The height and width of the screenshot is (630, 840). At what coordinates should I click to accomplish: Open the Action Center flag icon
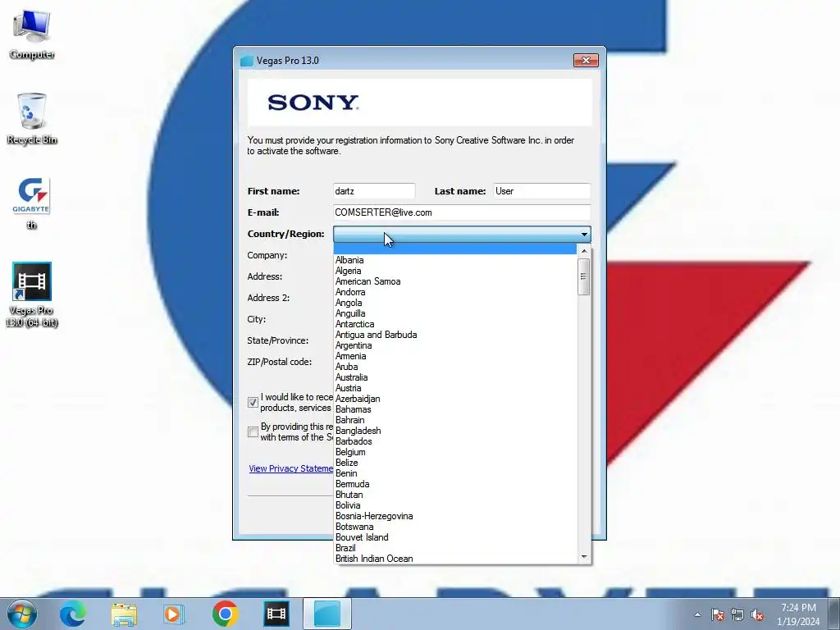[718, 614]
